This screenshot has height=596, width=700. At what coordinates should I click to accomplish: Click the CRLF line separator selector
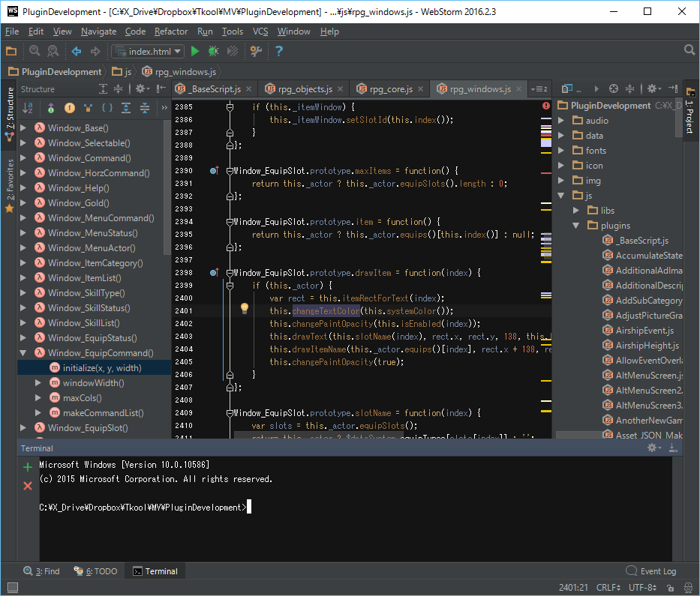pos(608,588)
